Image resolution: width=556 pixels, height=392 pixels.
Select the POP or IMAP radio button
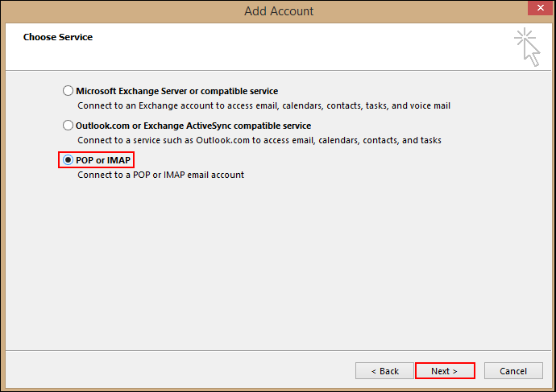tap(68, 160)
